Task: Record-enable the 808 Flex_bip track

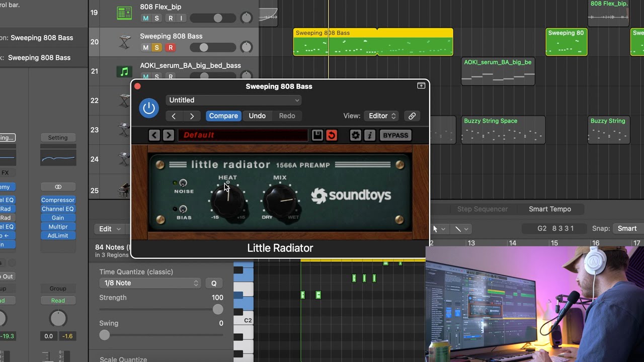Action: click(x=171, y=18)
